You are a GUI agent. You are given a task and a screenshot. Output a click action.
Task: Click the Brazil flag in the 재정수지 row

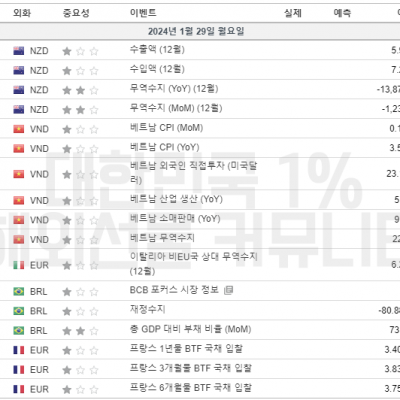click(19, 311)
